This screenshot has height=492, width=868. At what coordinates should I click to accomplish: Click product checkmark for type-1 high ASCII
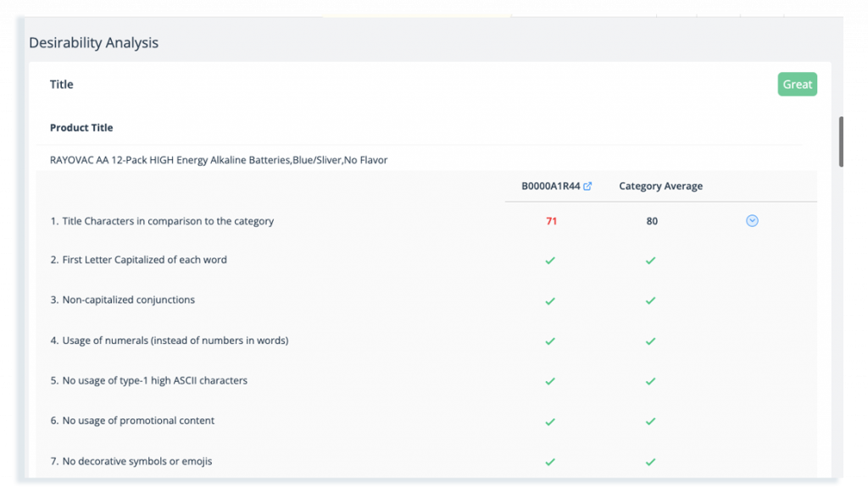(x=550, y=381)
